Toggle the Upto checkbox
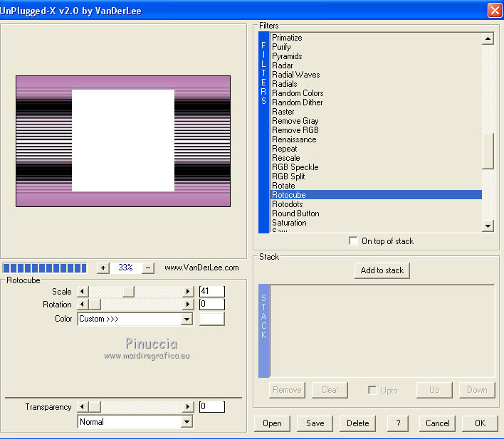This screenshot has width=504, height=439. 372,390
